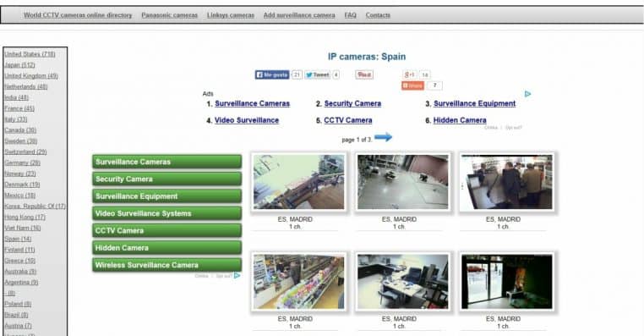This screenshot has width=644, height=336.
Task: Click green Video Surveillance Systems button
Action: (166, 213)
